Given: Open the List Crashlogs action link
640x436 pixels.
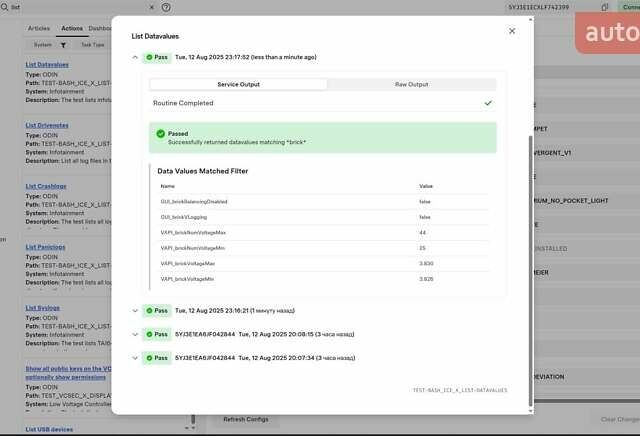Looking at the screenshot, I should [46, 186].
